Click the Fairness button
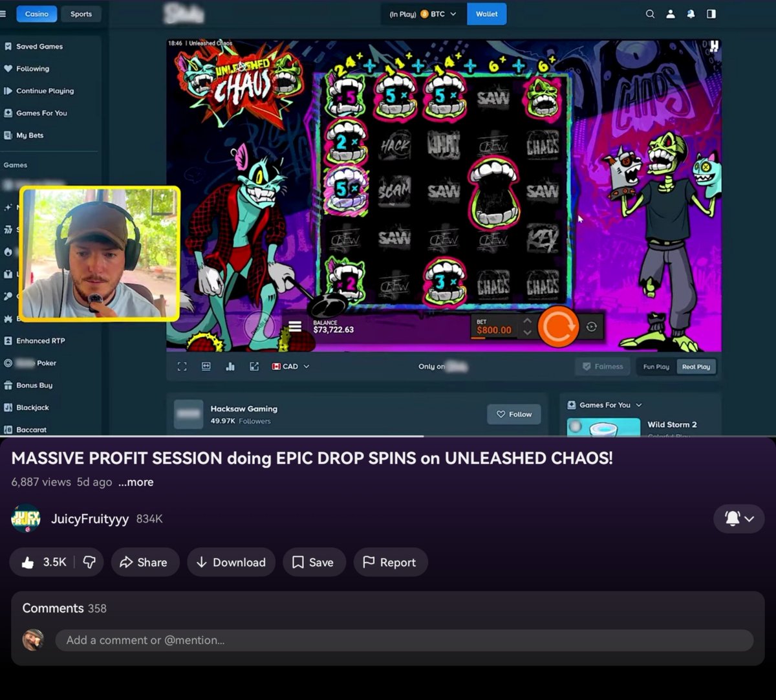The height and width of the screenshot is (700, 776). (x=603, y=367)
